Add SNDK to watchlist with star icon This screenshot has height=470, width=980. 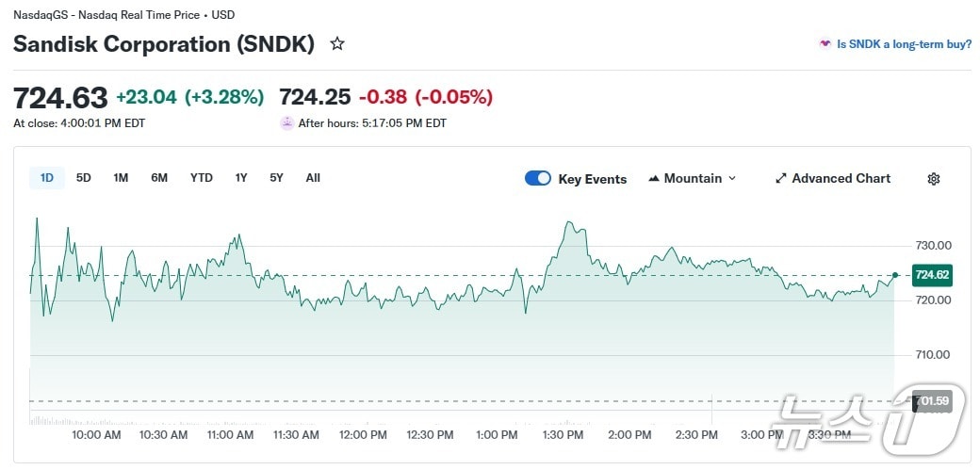coord(336,43)
